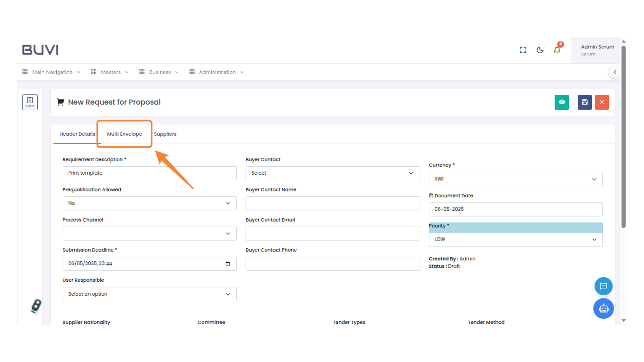Click the blue save disk icon
Screen dimensions: 644x362
(584, 102)
